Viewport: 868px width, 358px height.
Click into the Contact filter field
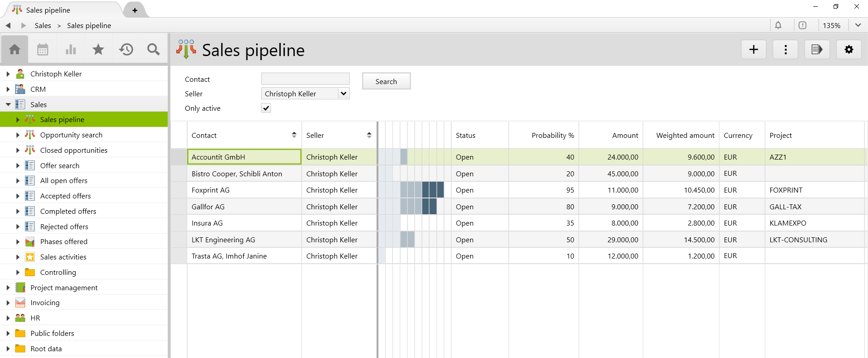[305, 79]
